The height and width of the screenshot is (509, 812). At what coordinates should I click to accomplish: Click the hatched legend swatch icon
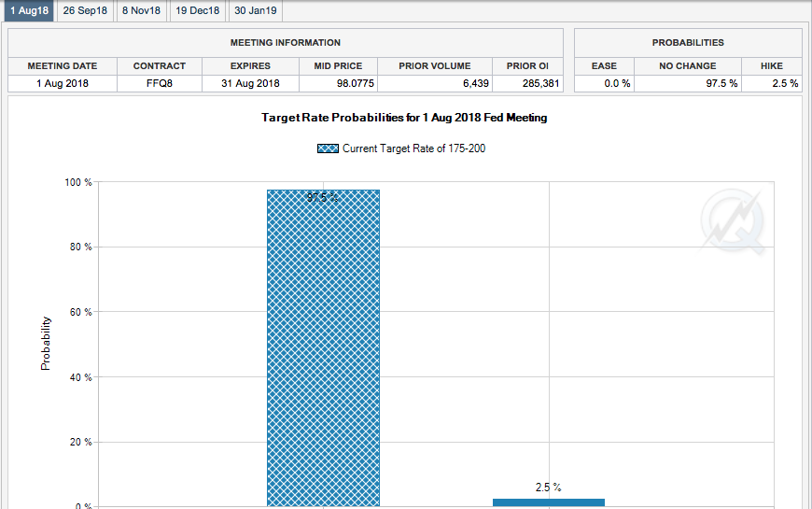tap(328, 148)
